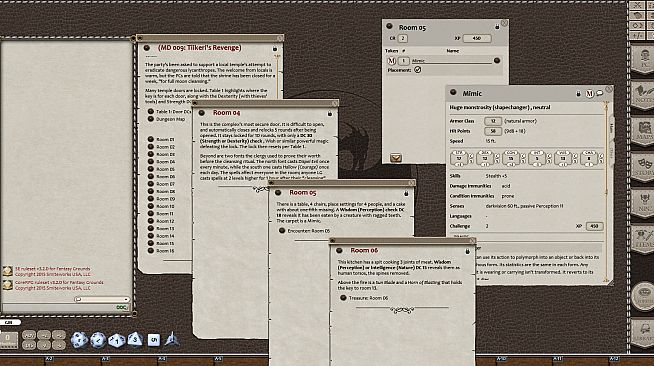Pick up the d8 die
Viewport: 654px width, 366px height.
135,339
